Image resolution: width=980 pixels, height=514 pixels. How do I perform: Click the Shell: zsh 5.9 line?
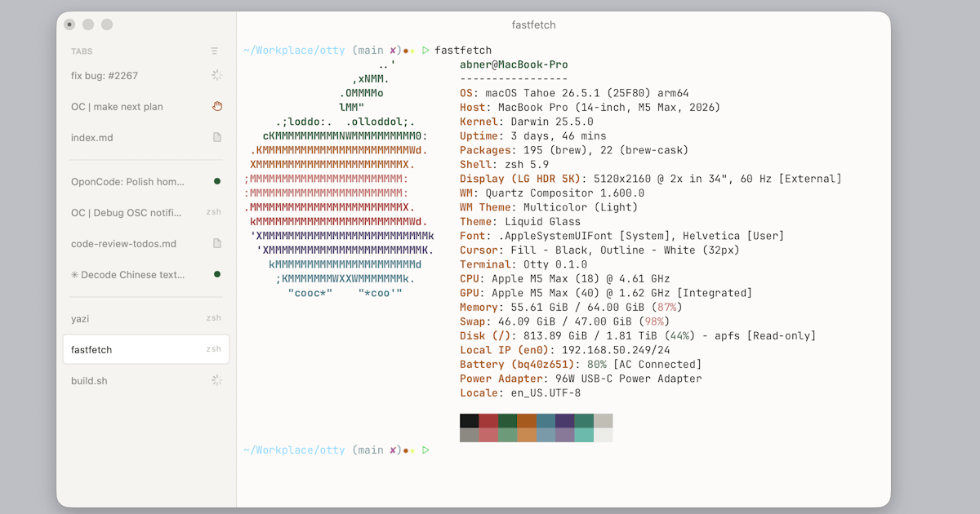(505, 165)
